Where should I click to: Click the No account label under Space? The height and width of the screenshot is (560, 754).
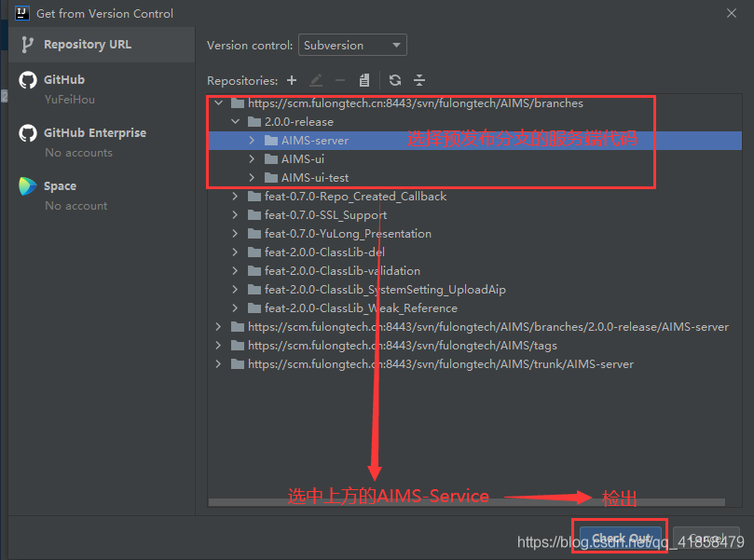[x=76, y=206]
